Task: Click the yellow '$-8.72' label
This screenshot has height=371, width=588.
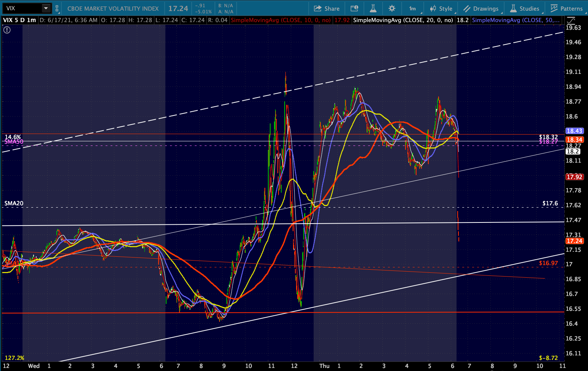Action: click(x=548, y=358)
